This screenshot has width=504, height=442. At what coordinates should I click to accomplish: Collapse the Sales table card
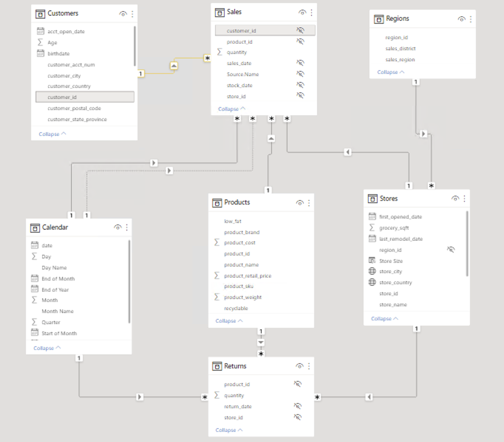[x=232, y=109]
